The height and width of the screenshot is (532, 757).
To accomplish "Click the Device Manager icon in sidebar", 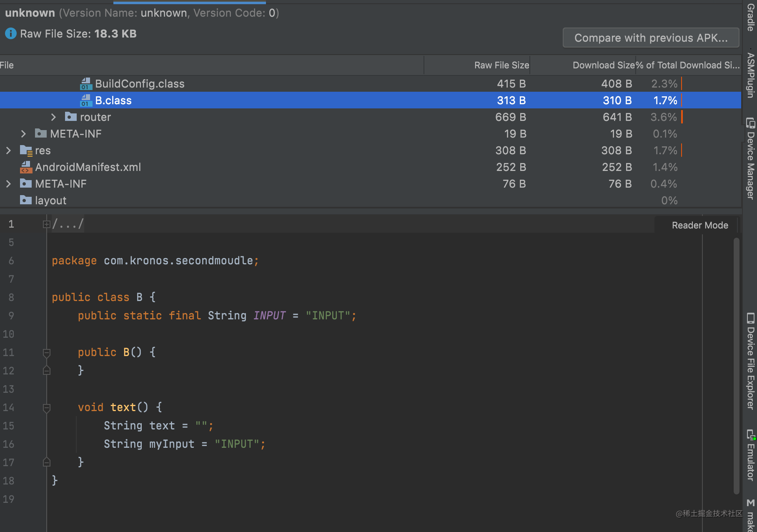I will pyautogui.click(x=750, y=123).
